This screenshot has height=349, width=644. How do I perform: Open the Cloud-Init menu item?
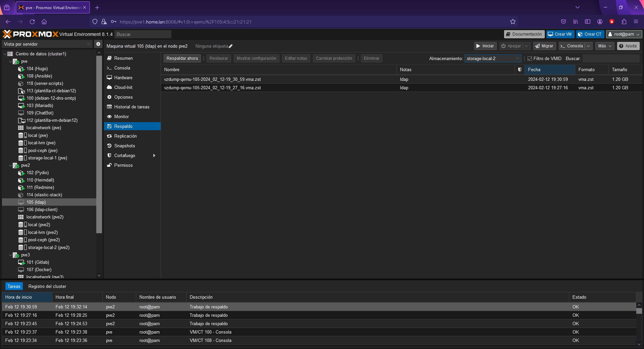(x=132, y=88)
